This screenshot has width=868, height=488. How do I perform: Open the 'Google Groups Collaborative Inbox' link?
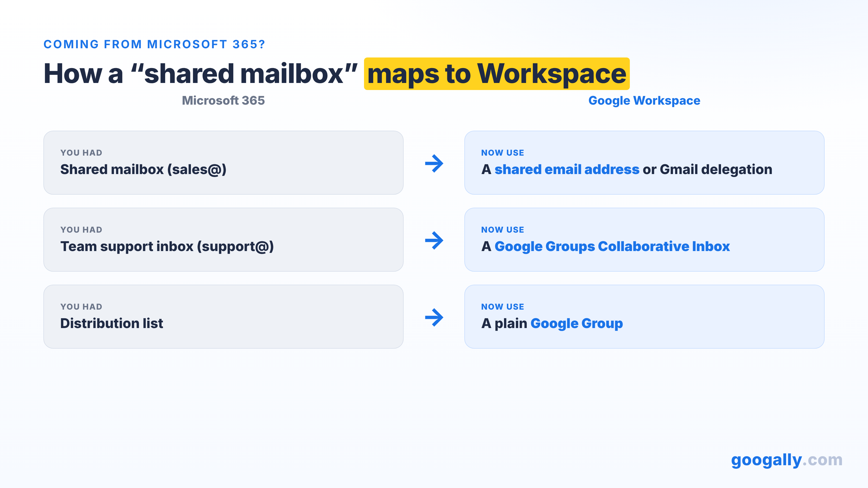click(x=612, y=246)
